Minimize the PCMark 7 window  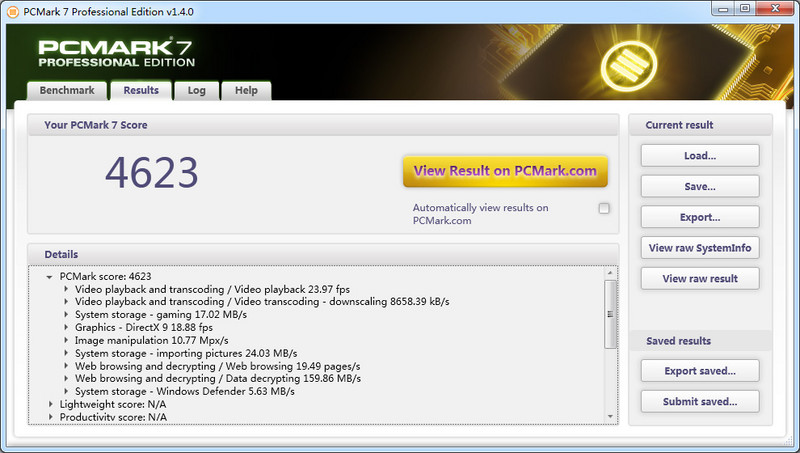point(723,9)
